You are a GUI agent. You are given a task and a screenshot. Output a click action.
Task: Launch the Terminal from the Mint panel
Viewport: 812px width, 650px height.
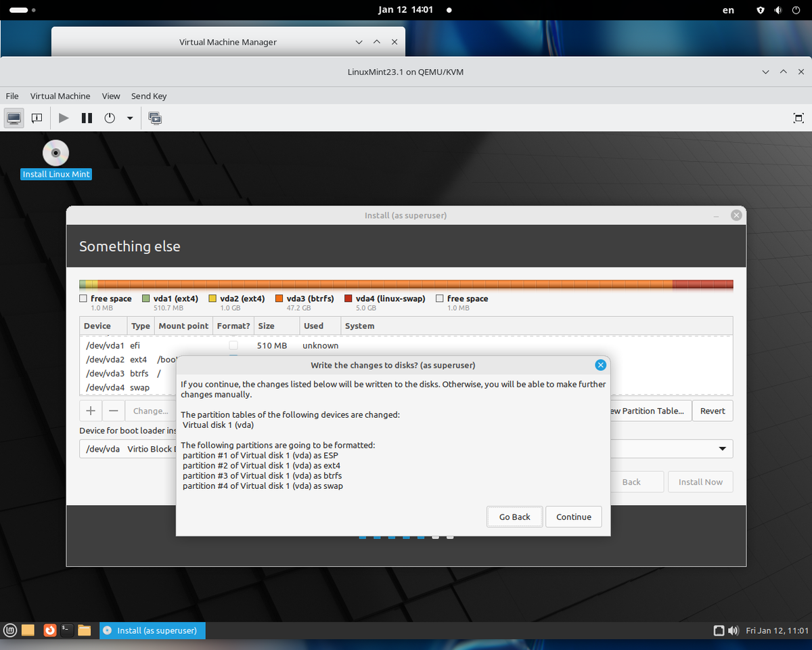coord(67,630)
